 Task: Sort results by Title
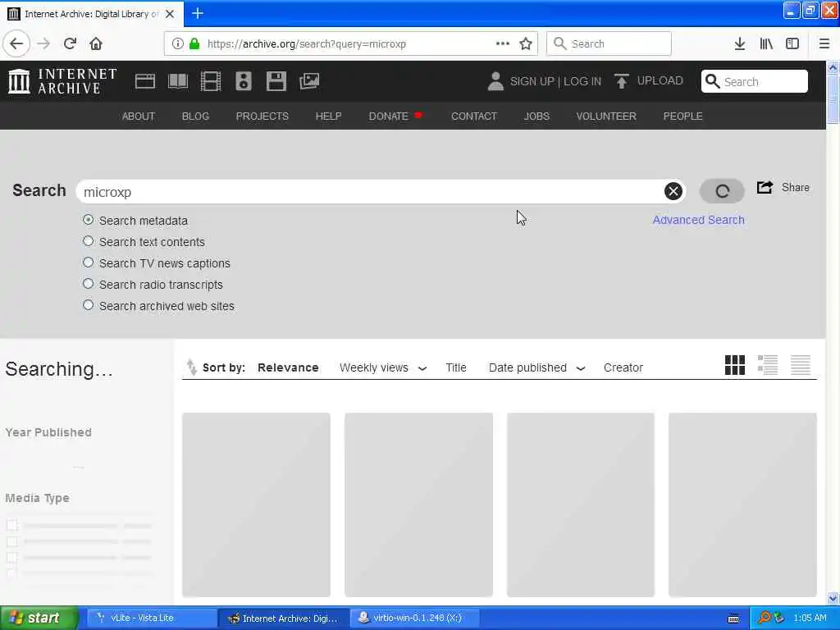[456, 367]
